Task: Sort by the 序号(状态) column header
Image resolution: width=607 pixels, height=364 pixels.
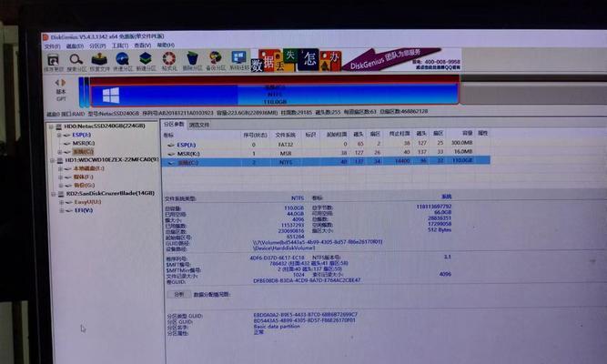Action: click(255, 135)
